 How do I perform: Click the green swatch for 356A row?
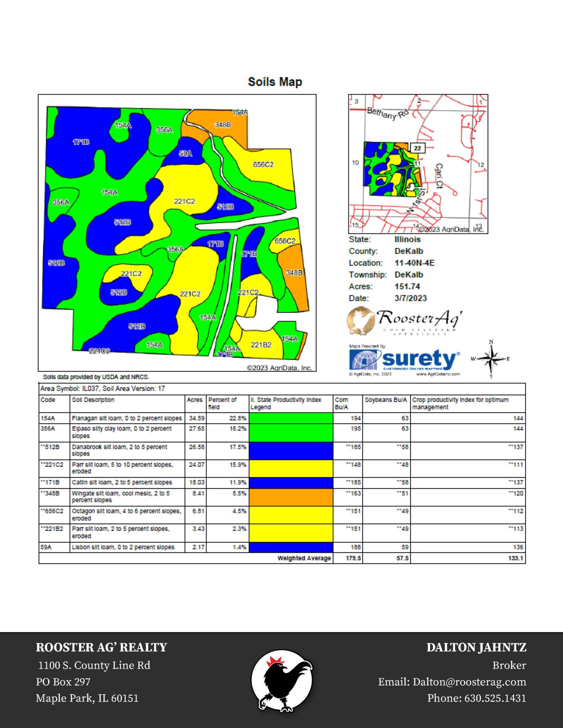(x=291, y=433)
